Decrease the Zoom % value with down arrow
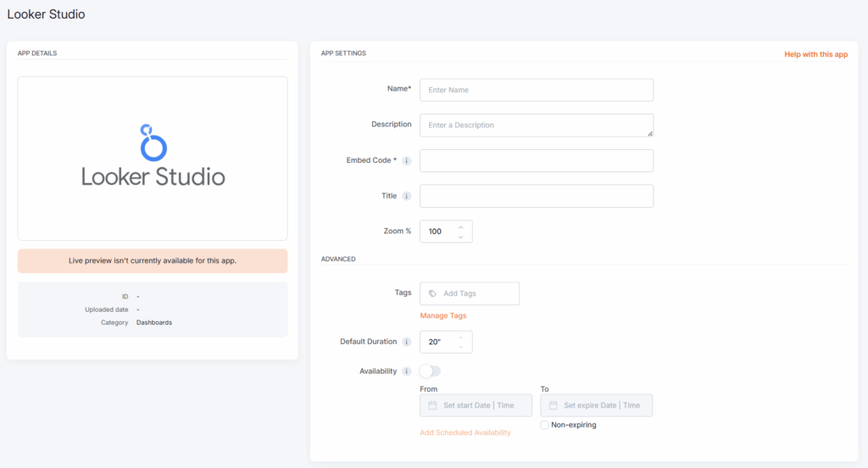Screen dimensions: 868x468 click(460, 237)
